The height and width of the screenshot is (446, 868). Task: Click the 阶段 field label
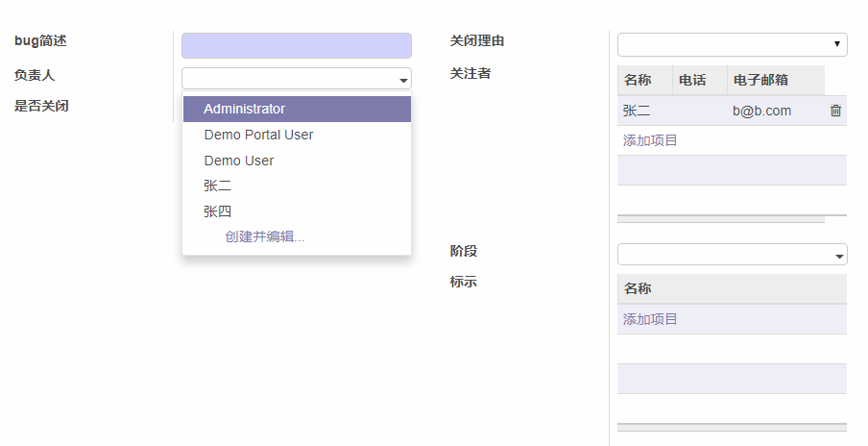464,251
